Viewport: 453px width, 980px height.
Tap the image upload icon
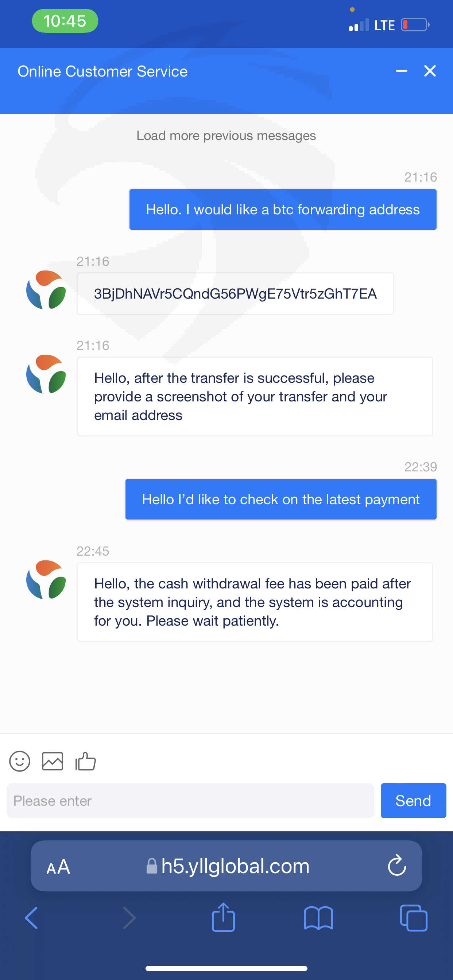(x=53, y=761)
